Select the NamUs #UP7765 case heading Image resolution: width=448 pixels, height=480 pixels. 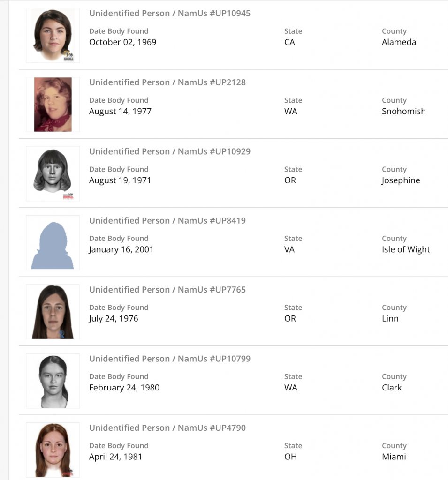167,290
